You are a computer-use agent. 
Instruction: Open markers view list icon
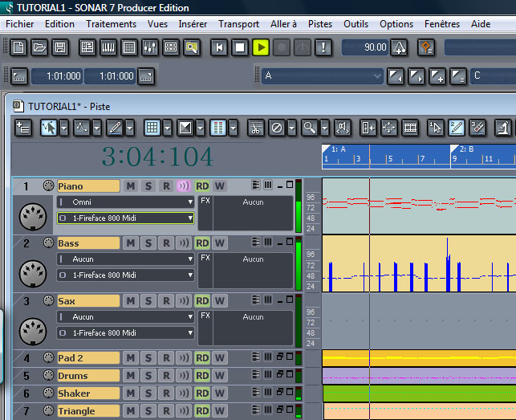(457, 76)
